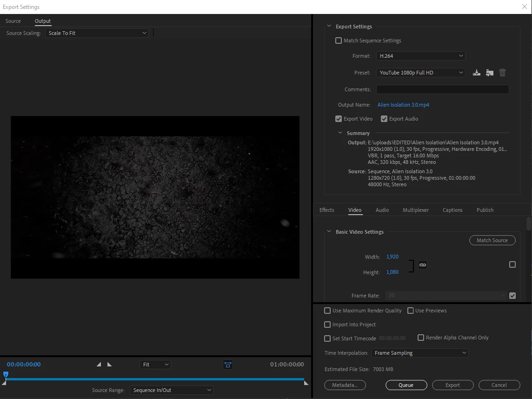Click the Delete Preset trash icon
Viewport: 532px width, 399px height.
(502, 73)
